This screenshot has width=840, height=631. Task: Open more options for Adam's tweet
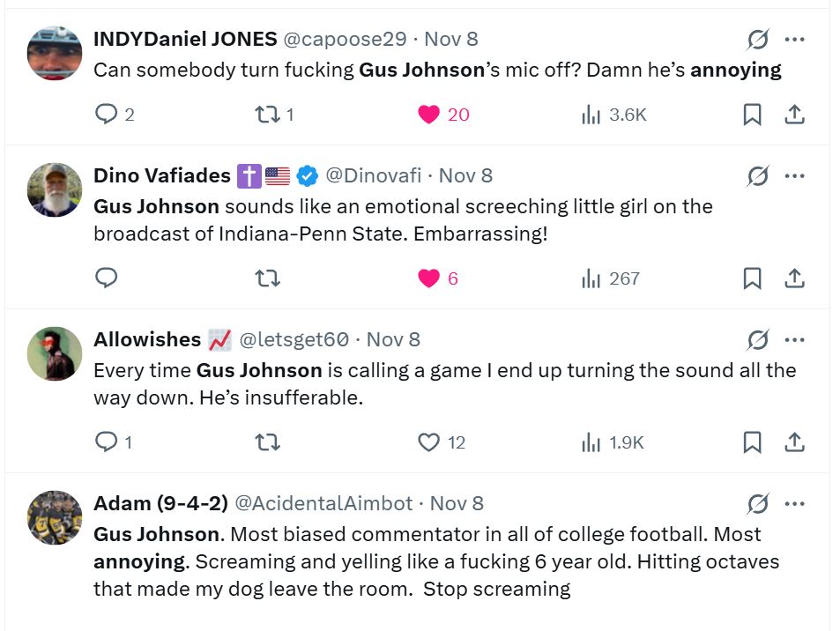tap(795, 502)
